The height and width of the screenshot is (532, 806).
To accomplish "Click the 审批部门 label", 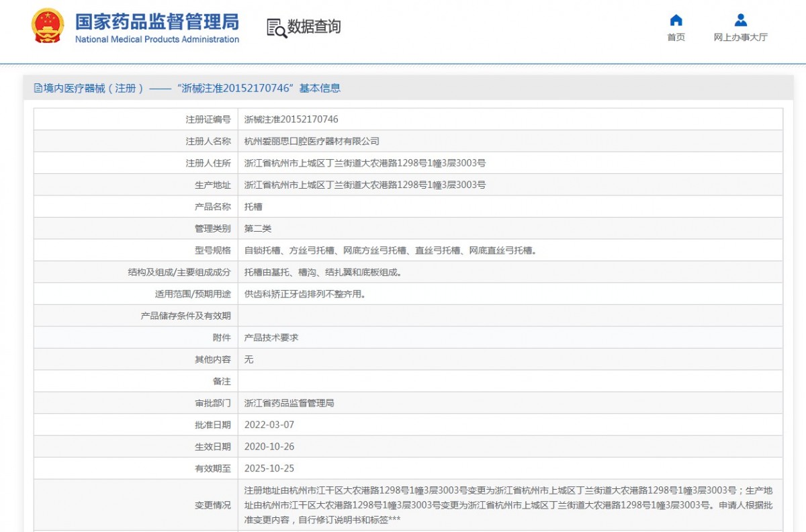I will (x=213, y=403).
